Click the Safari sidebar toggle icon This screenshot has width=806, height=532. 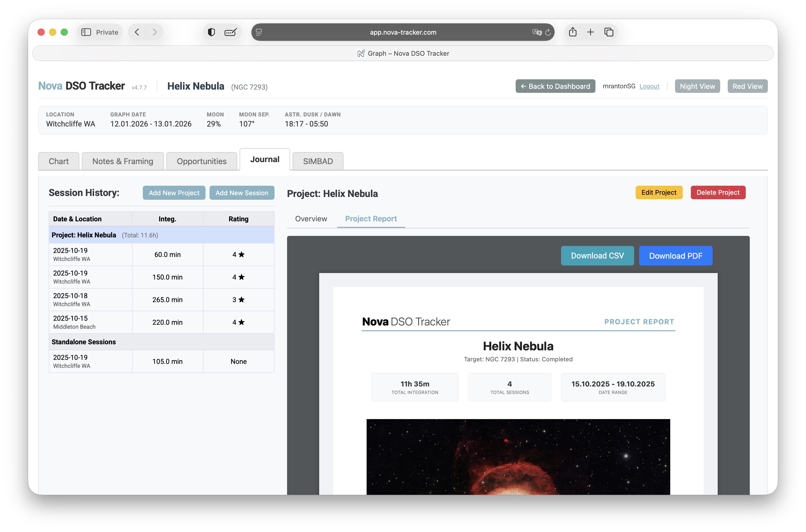click(86, 32)
